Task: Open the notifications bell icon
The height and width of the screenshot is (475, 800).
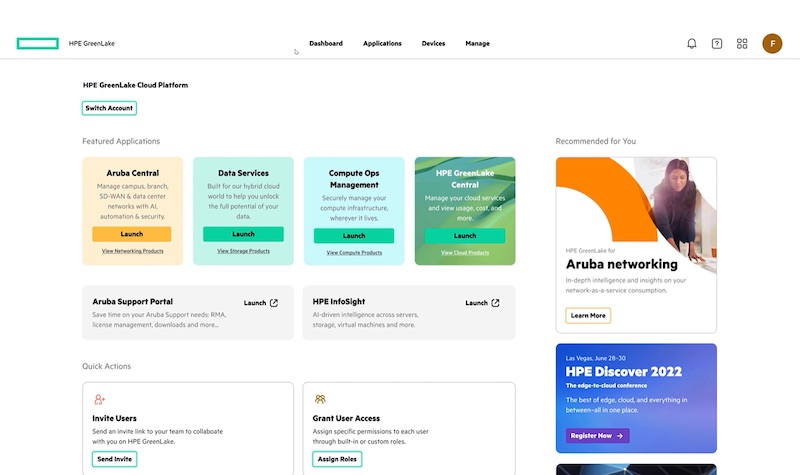Action: point(691,43)
